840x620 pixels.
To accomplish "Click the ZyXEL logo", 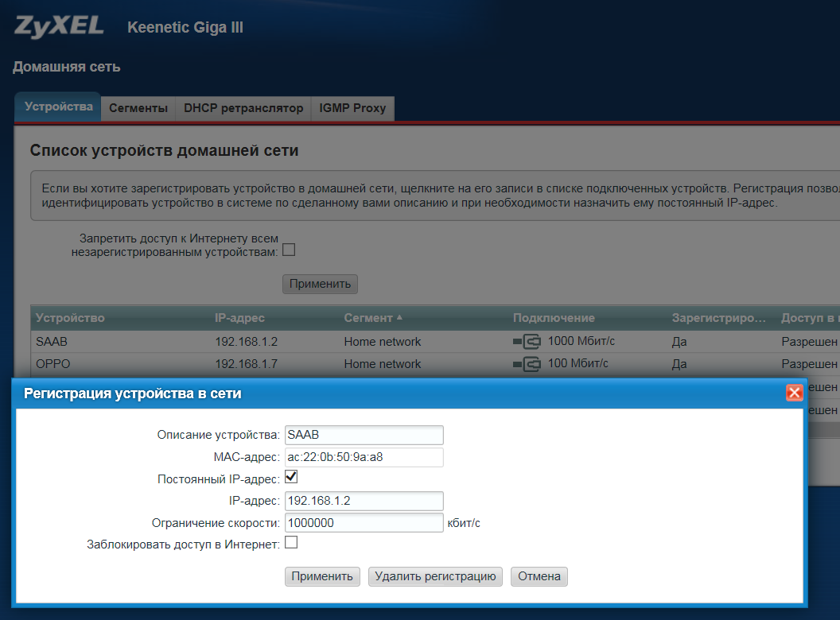I will coord(59,27).
